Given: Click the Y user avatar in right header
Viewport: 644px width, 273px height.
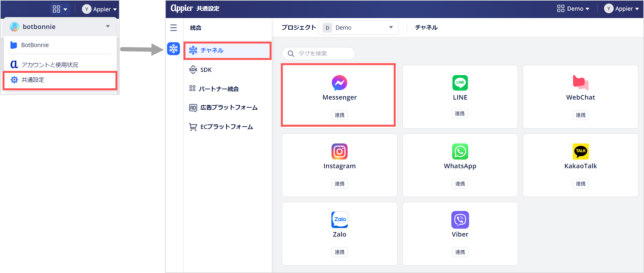Looking at the screenshot, I should [x=609, y=9].
